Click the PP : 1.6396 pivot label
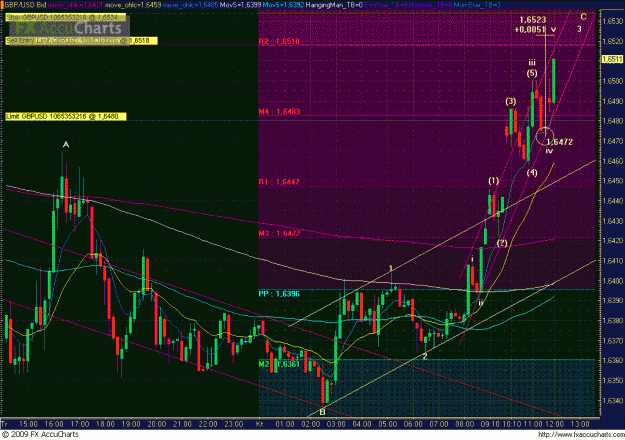Screen dimensions: 625x440 point(279,294)
